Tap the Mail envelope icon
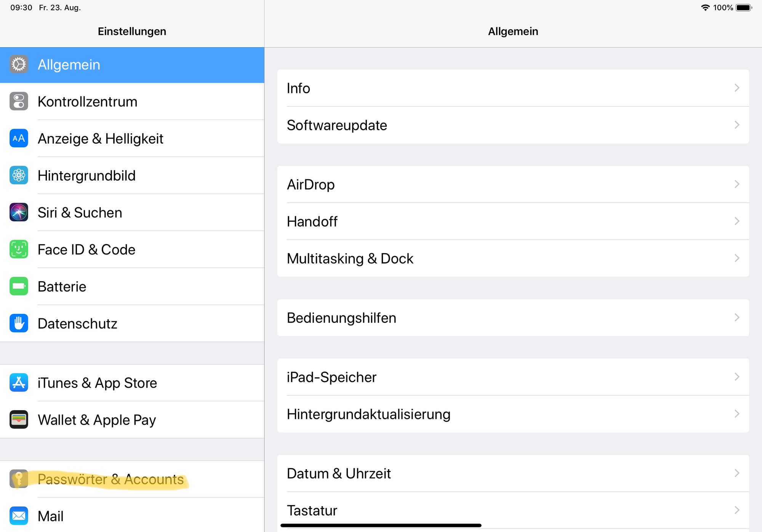 point(19,516)
